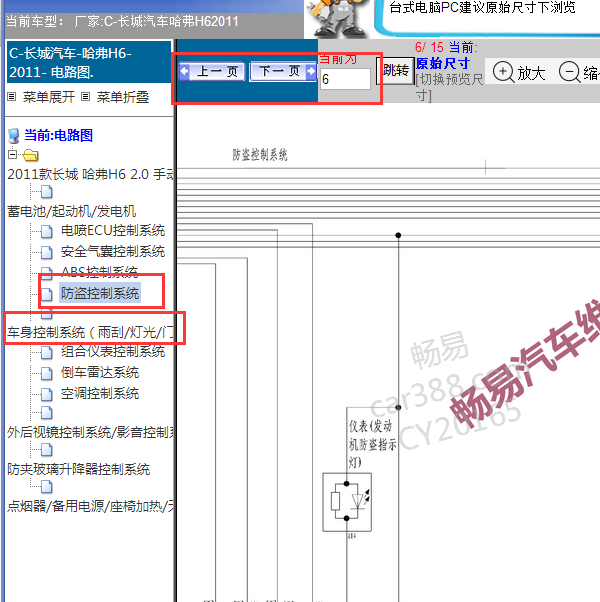Open 电喷ECU控制系统 diagram
Viewport: 600px width, 602px height.
pyautogui.click(x=113, y=230)
